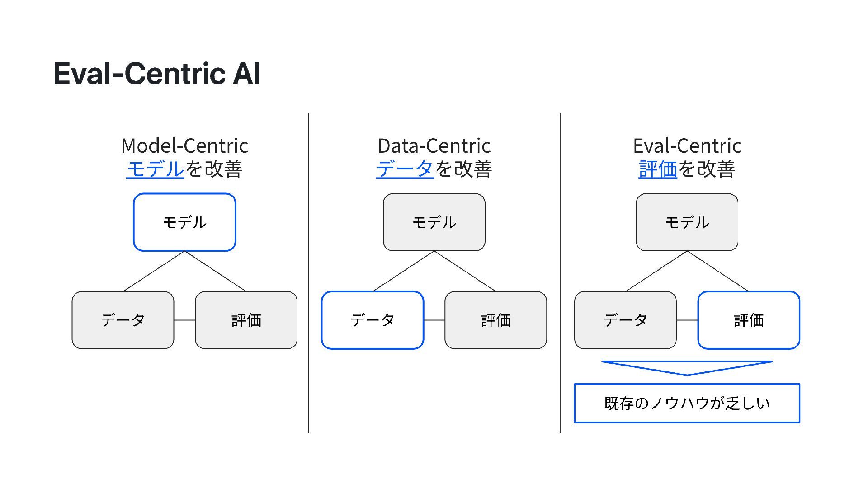Click the "Data-Centric" column heading
The height and width of the screenshot is (488, 868).
tap(434, 145)
